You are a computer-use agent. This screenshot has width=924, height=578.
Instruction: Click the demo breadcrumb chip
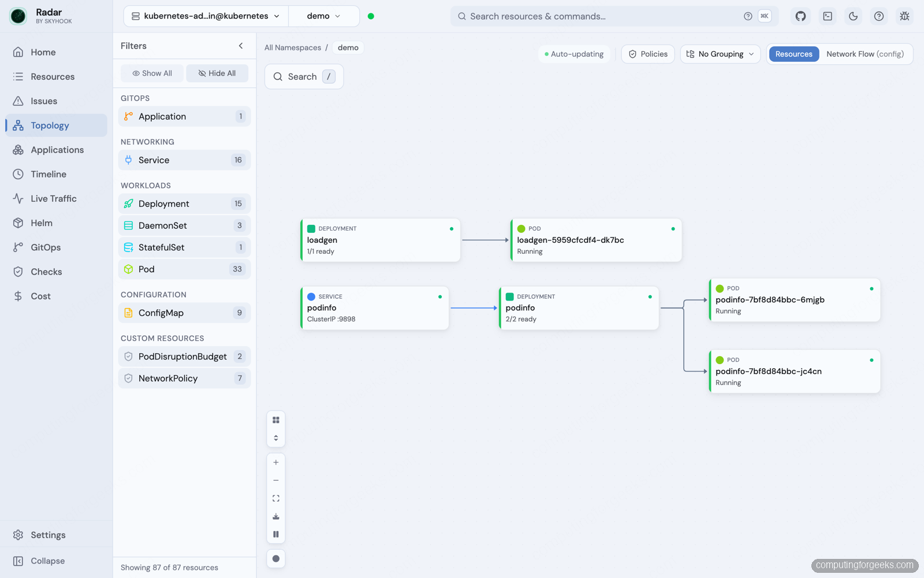348,47
